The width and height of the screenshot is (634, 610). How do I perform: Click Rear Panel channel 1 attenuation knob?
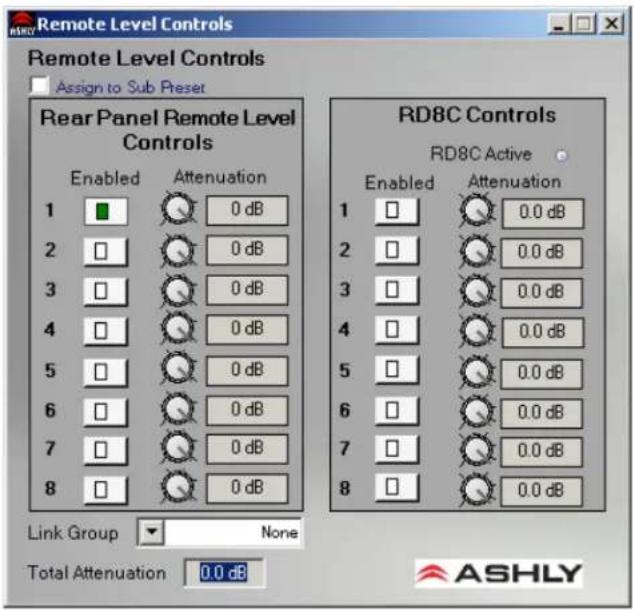pos(178,209)
